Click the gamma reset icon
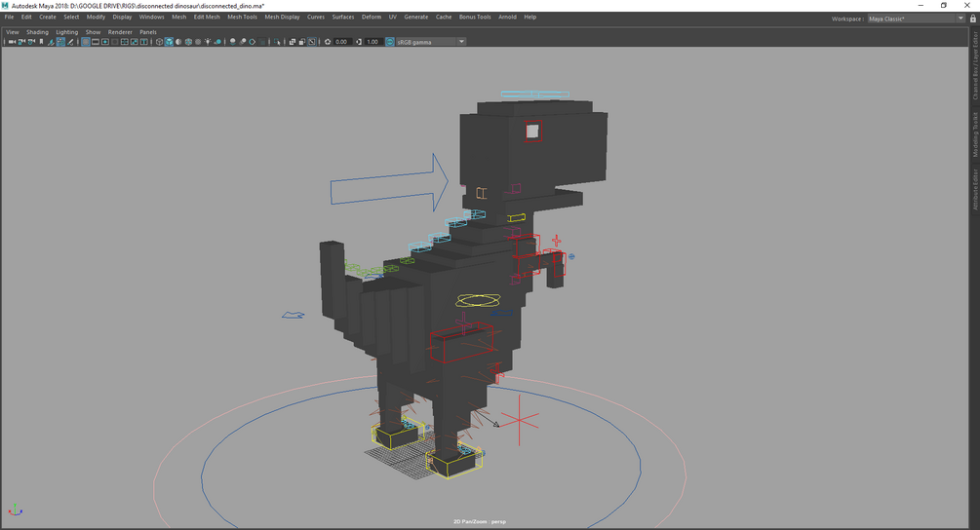980x530 pixels. click(x=359, y=42)
